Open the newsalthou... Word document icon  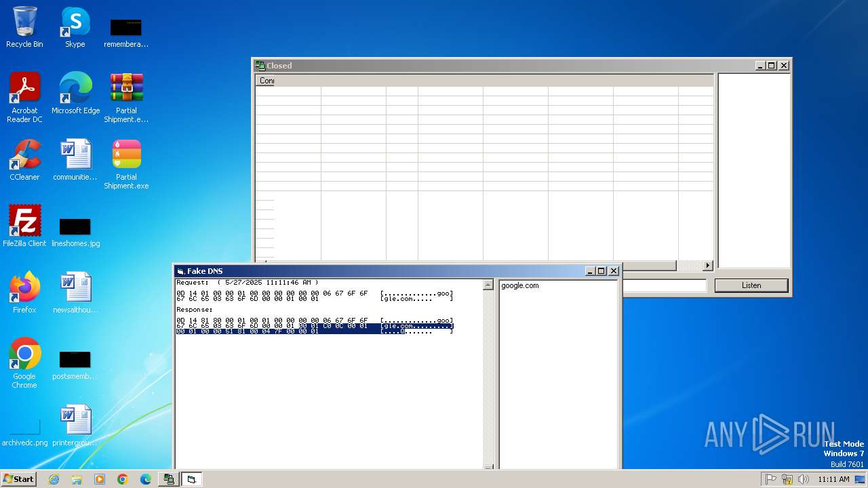tap(75, 293)
